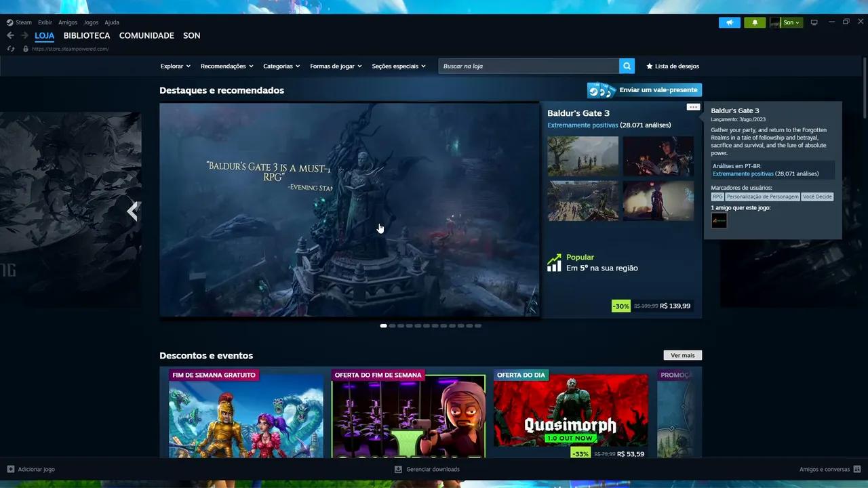
Task: Switch to the LOJA tab
Action: click(x=45, y=35)
